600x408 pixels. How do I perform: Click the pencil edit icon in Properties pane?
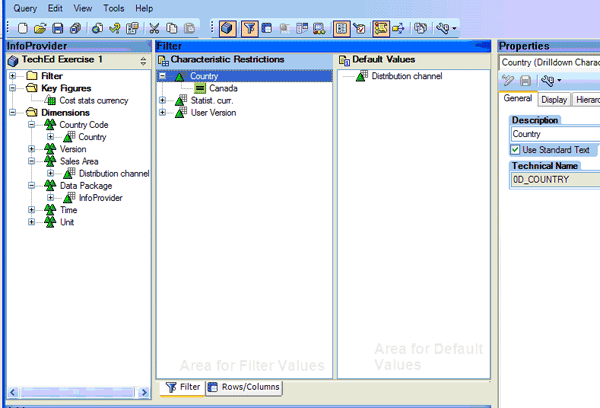[507, 80]
